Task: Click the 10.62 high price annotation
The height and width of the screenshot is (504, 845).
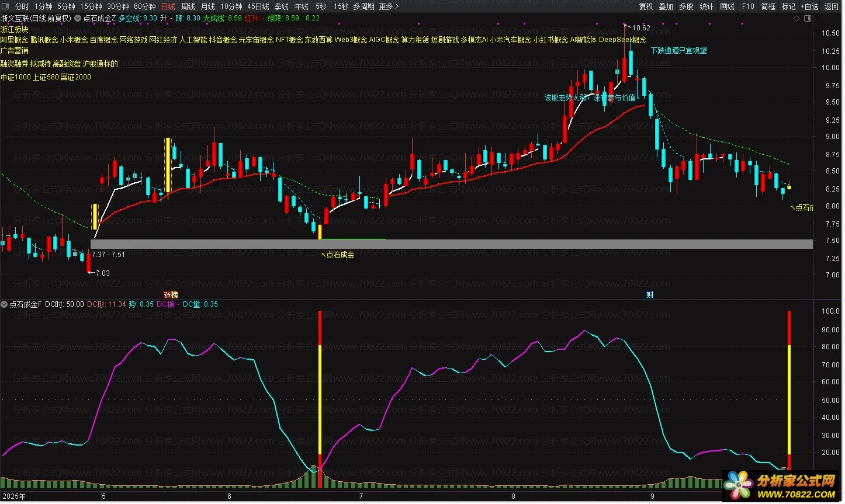Action: (641, 28)
